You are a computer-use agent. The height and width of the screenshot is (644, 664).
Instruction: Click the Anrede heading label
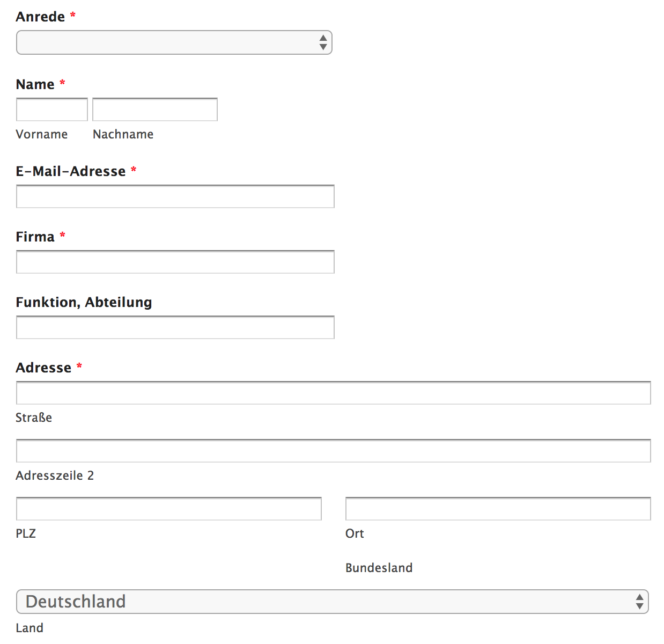coord(40,17)
